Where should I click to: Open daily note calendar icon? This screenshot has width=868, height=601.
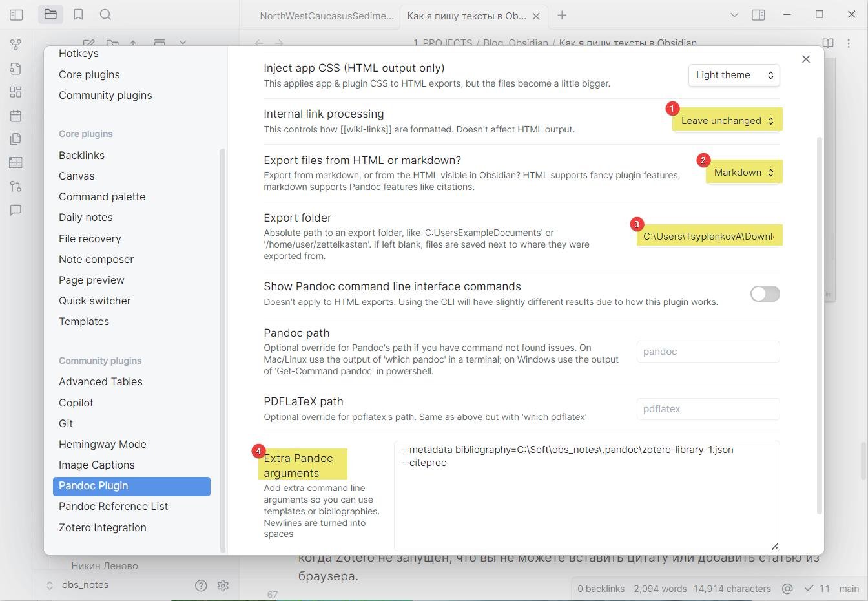click(x=15, y=116)
